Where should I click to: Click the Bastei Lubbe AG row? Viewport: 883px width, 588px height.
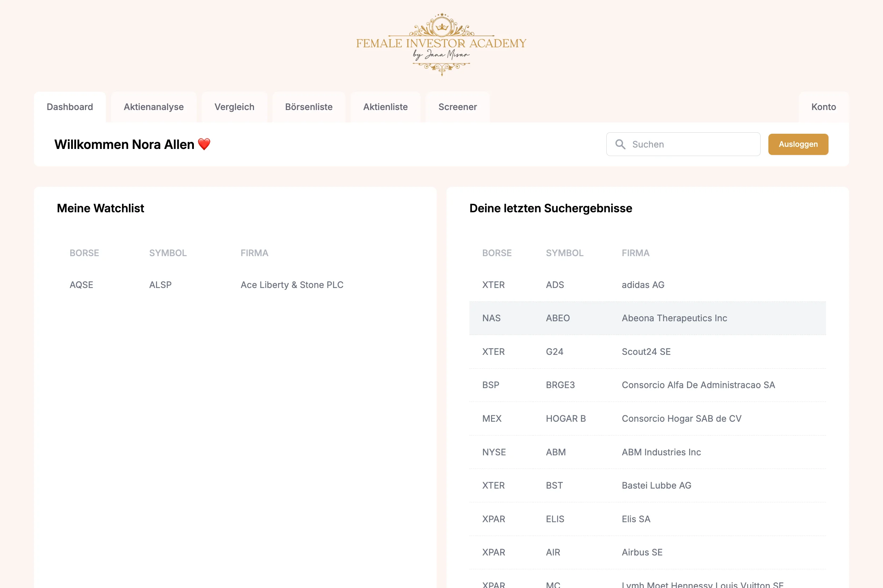[x=656, y=486]
